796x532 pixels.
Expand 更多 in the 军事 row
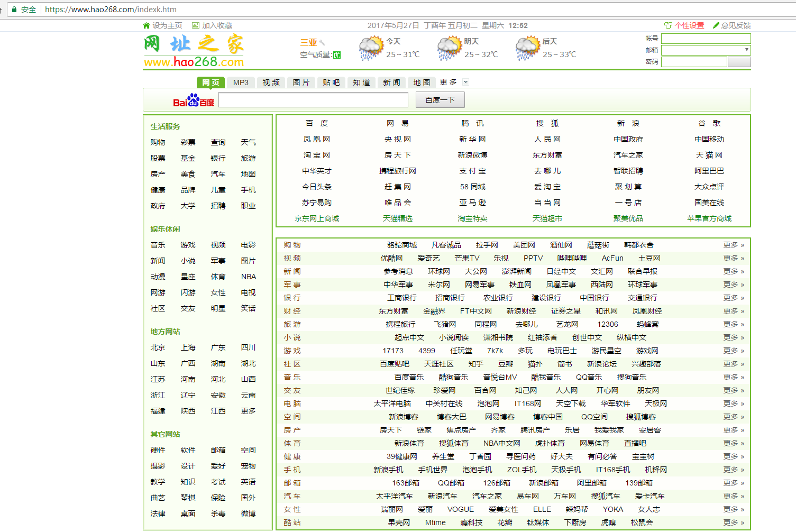click(734, 285)
